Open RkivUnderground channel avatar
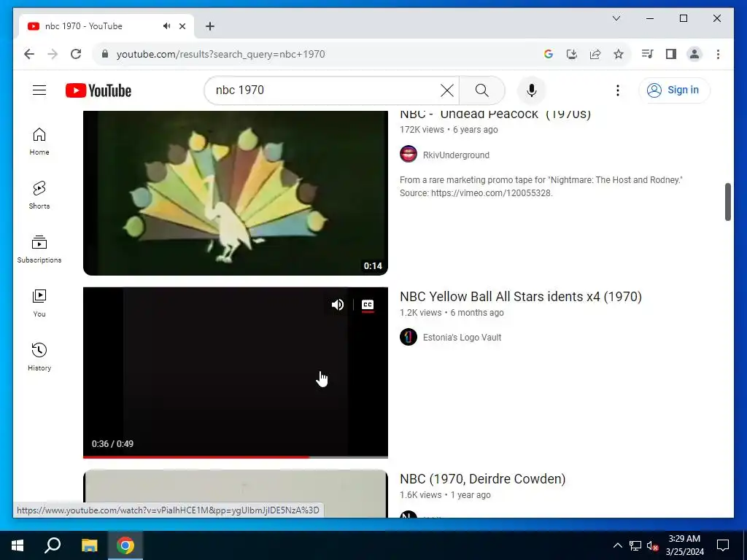Screen dimensions: 747x560 409,155
